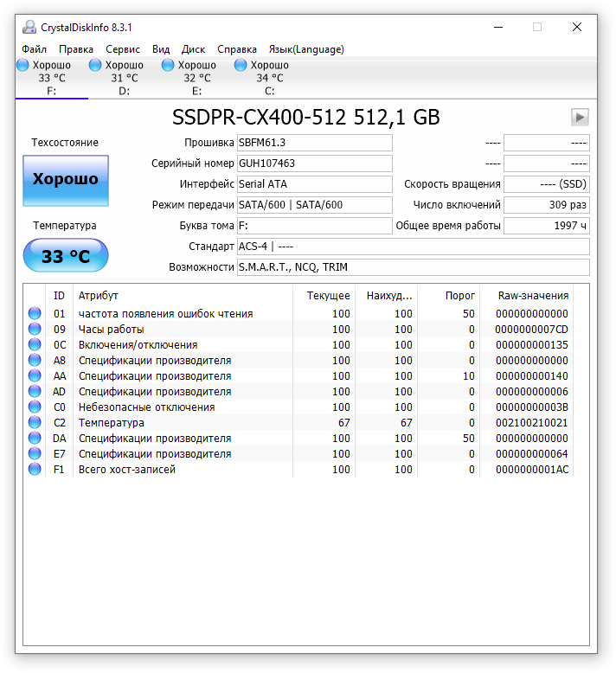Click status icon for attribute E7

[x=35, y=453]
